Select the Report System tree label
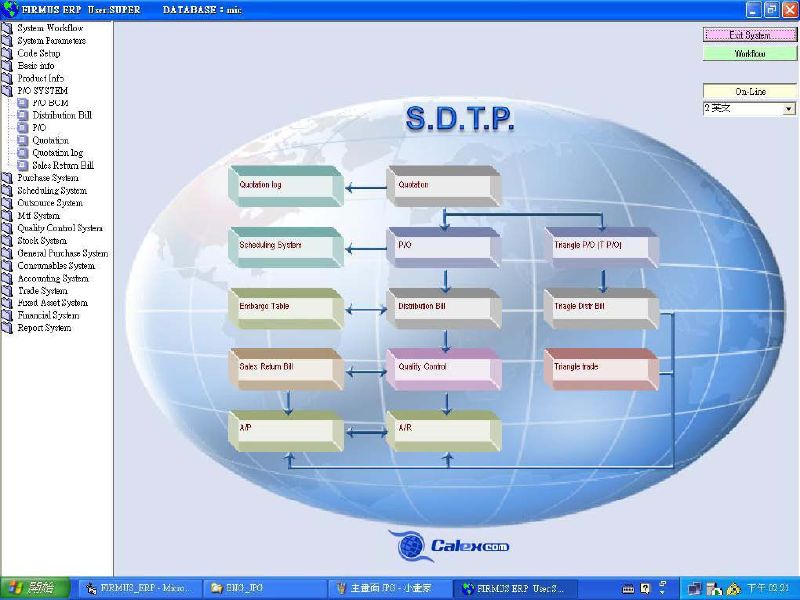The image size is (800, 600). click(44, 328)
